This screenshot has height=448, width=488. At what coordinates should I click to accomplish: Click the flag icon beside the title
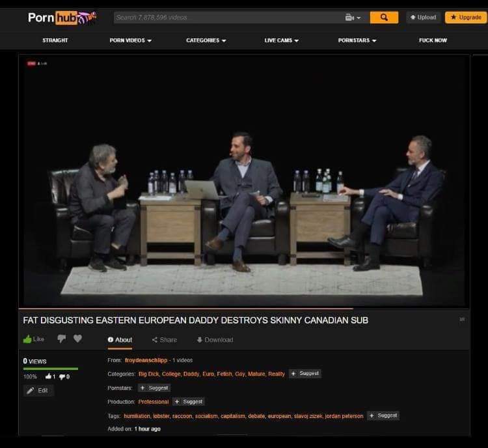(x=462, y=319)
